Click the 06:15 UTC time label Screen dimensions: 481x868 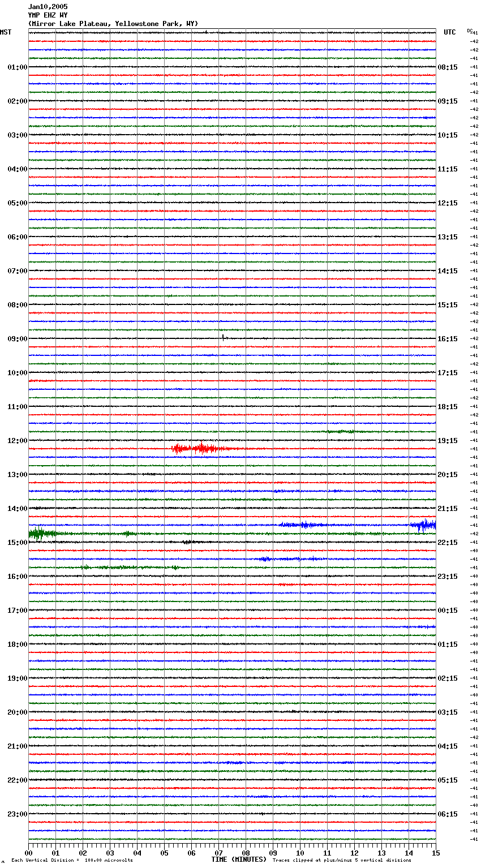click(448, 814)
